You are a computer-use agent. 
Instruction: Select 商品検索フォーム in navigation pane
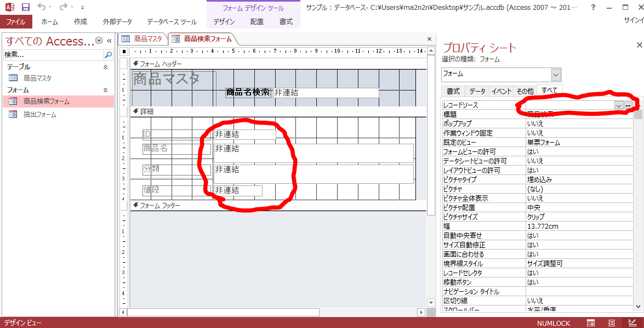[58, 101]
